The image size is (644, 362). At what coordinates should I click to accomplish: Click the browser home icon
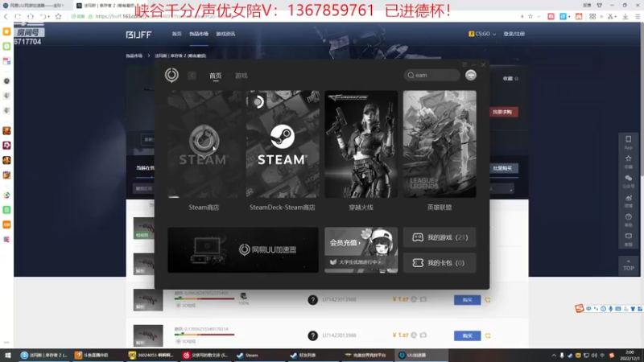(31, 16)
